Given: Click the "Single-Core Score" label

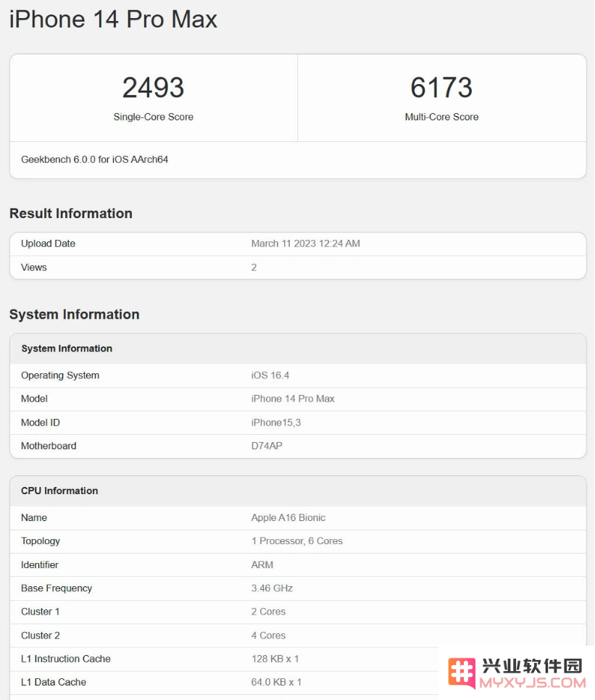Looking at the screenshot, I should [x=153, y=117].
